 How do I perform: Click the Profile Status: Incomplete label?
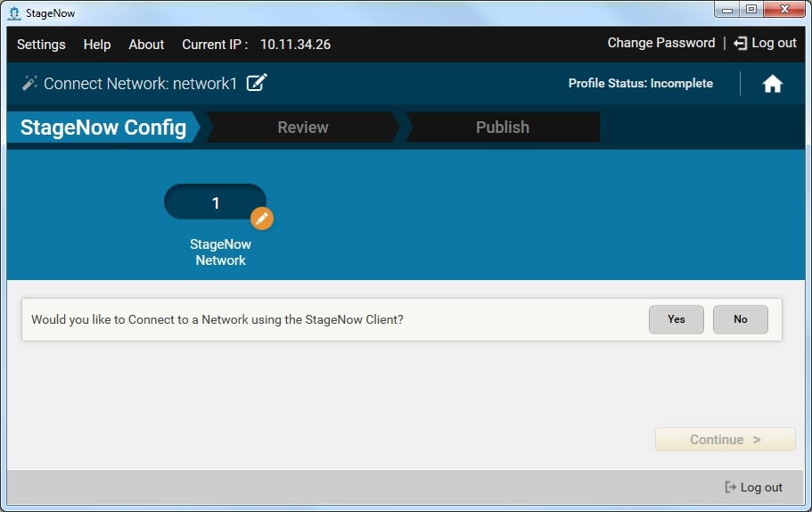(640, 84)
